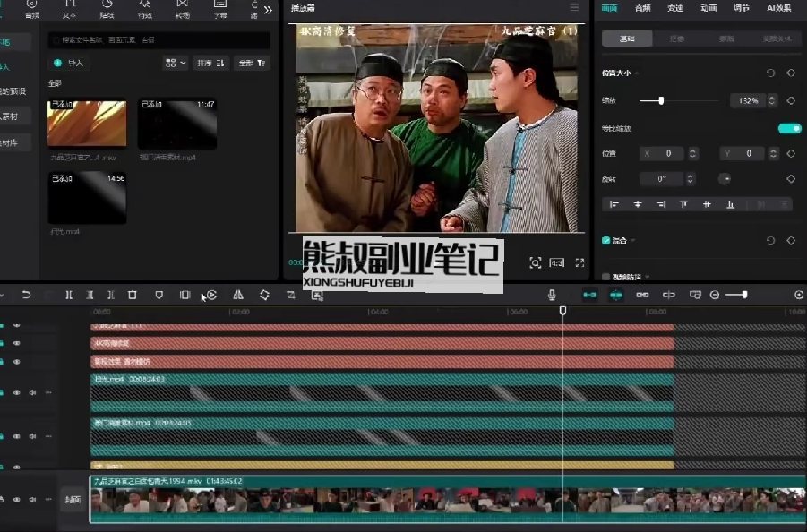Screen dimensions: 807x532
Task: Open the crop tool
Action: 291,295
